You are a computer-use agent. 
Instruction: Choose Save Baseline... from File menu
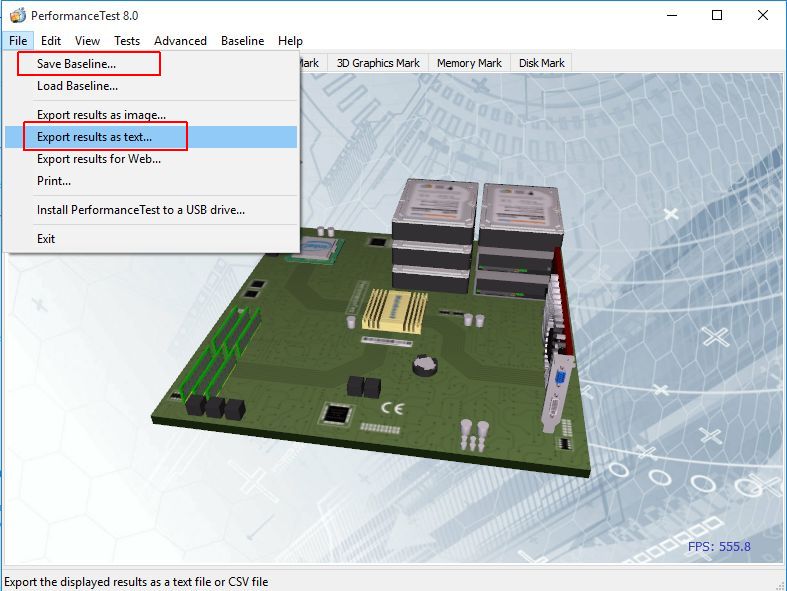pyautogui.click(x=151, y=64)
